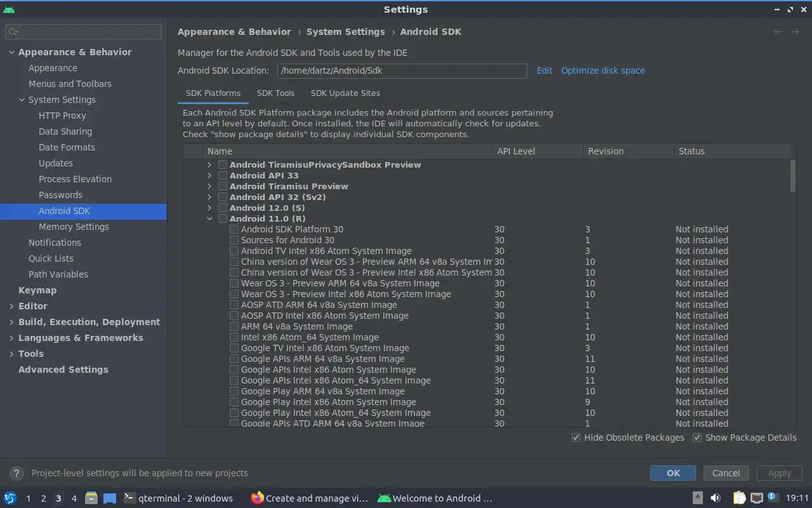Tick Android SDK Platform 30 checkbox
Viewport: 812px width, 508px height.
coord(234,229)
